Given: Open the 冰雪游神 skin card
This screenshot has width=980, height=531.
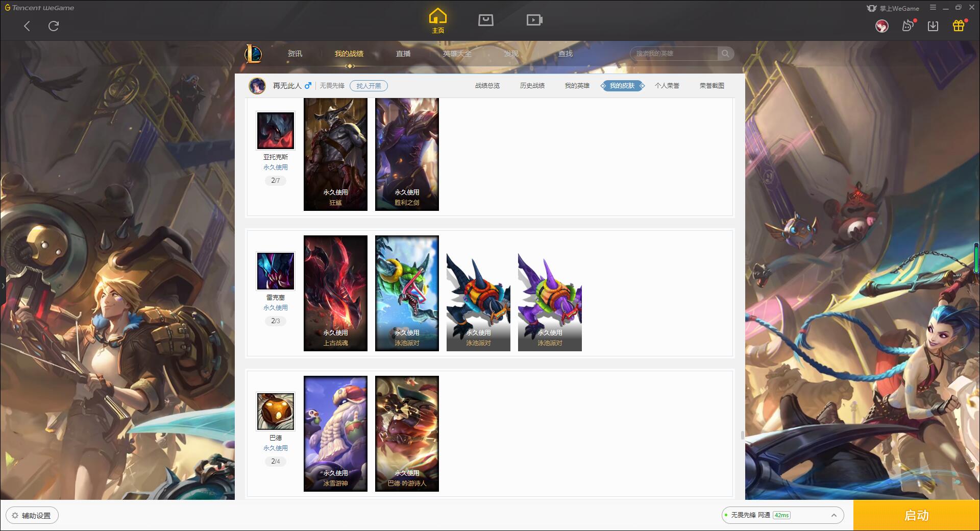Looking at the screenshot, I should pos(335,433).
